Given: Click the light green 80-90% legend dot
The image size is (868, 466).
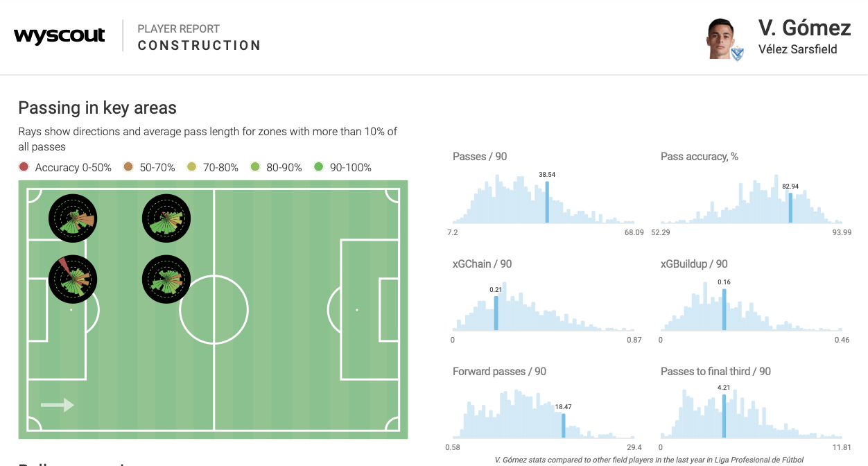Looking at the screenshot, I should click(x=255, y=167).
